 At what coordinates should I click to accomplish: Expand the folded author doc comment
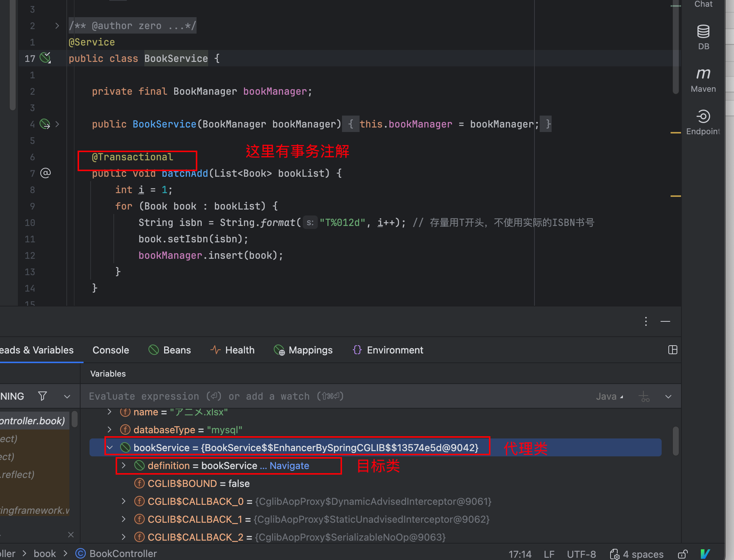(x=57, y=26)
